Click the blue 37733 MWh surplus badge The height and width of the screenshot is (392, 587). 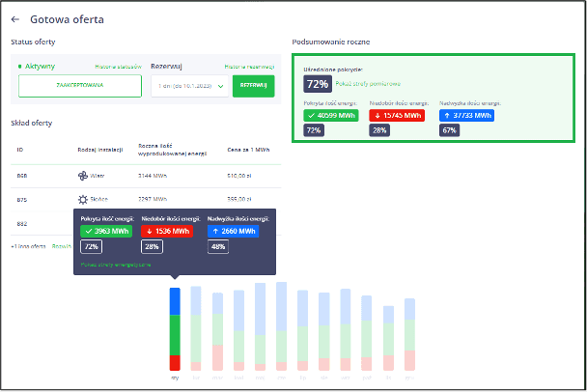click(x=464, y=114)
